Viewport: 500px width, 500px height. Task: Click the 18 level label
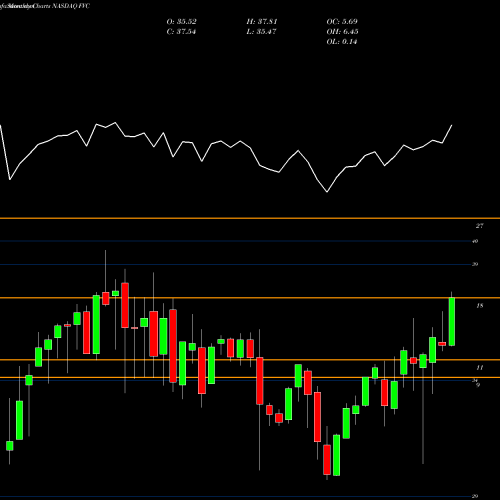[479, 306]
